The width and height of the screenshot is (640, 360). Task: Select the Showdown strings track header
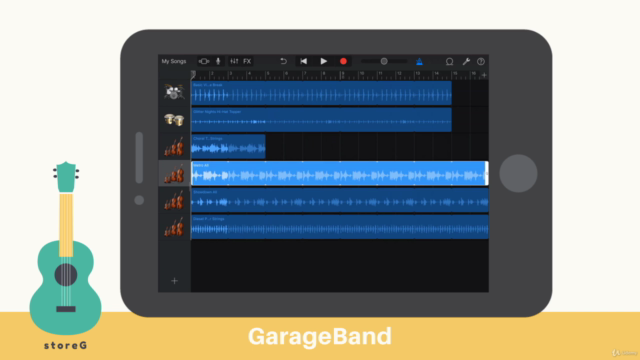pyautogui.click(x=174, y=200)
